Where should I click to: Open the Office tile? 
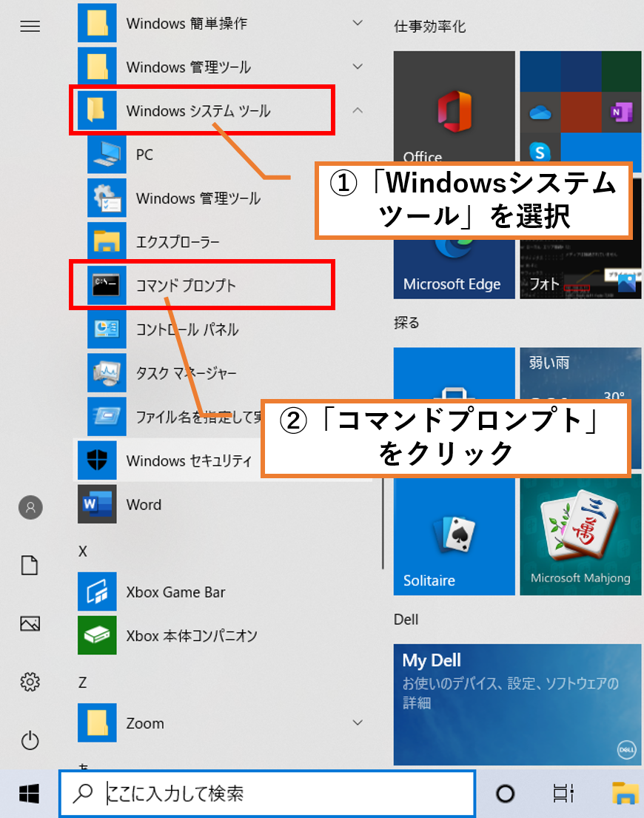455,107
